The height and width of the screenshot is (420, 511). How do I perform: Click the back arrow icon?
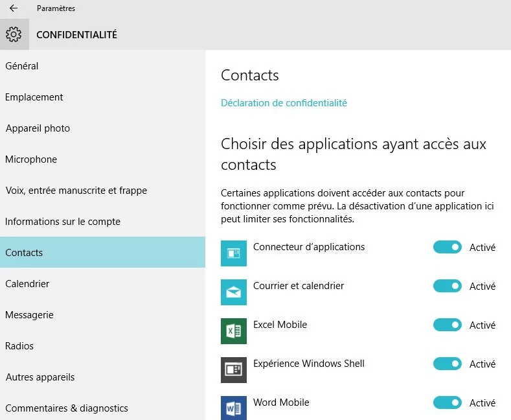pos(14,8)
